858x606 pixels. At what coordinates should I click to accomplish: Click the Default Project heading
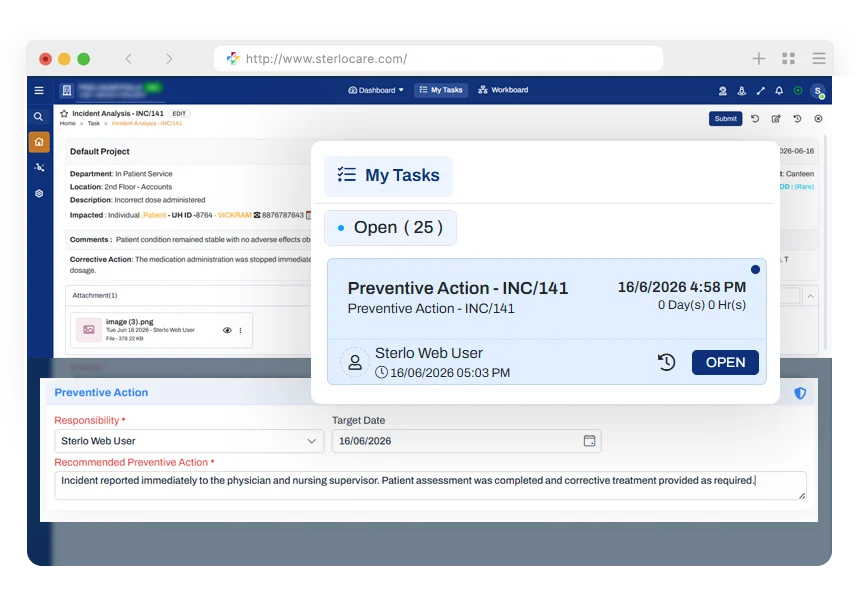(100, 152)
